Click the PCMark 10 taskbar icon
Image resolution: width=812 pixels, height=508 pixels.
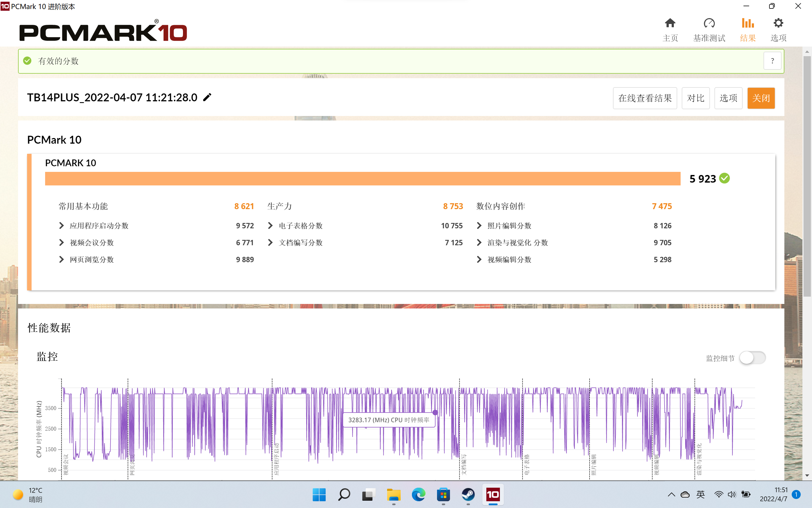pos(493,494)
